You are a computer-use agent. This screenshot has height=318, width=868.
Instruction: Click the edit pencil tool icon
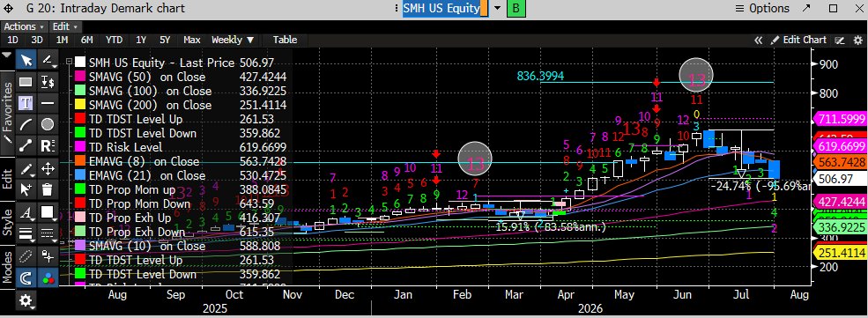click(26, 168)
